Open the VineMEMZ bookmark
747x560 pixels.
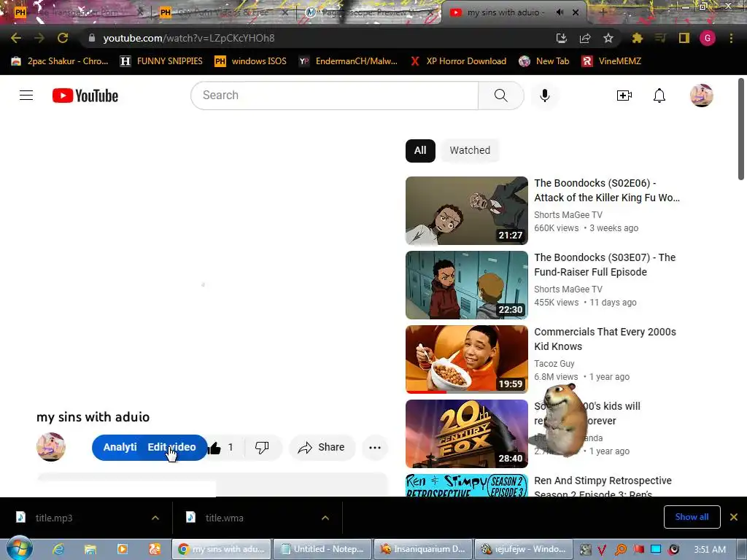[x=612, y=61]
